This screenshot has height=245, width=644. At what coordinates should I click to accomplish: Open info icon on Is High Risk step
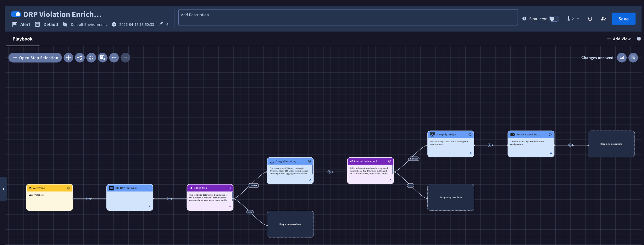229,188
